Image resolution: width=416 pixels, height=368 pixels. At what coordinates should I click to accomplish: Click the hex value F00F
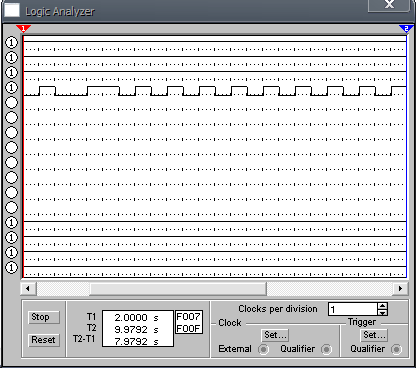point(189,329)
